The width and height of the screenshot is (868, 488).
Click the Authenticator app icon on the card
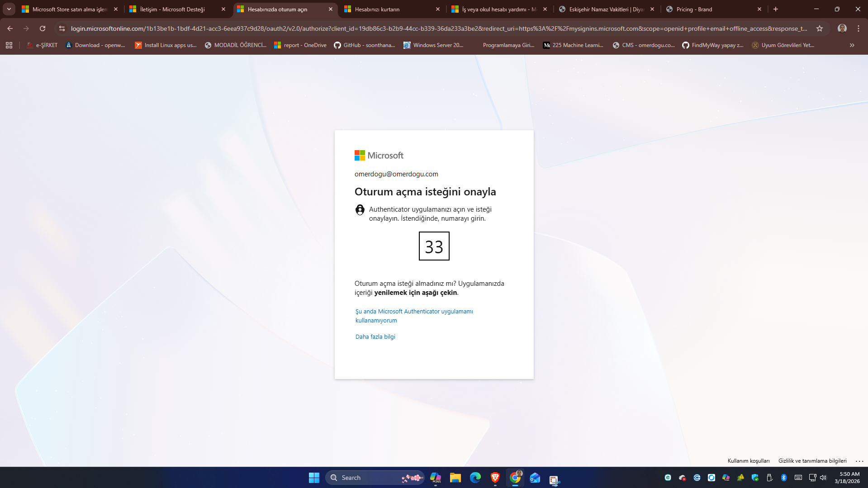coord(360,210)
